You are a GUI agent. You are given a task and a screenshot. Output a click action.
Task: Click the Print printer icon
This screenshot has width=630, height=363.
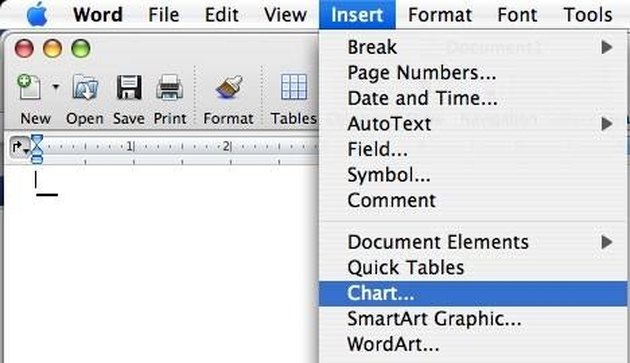tap(170, 86)
